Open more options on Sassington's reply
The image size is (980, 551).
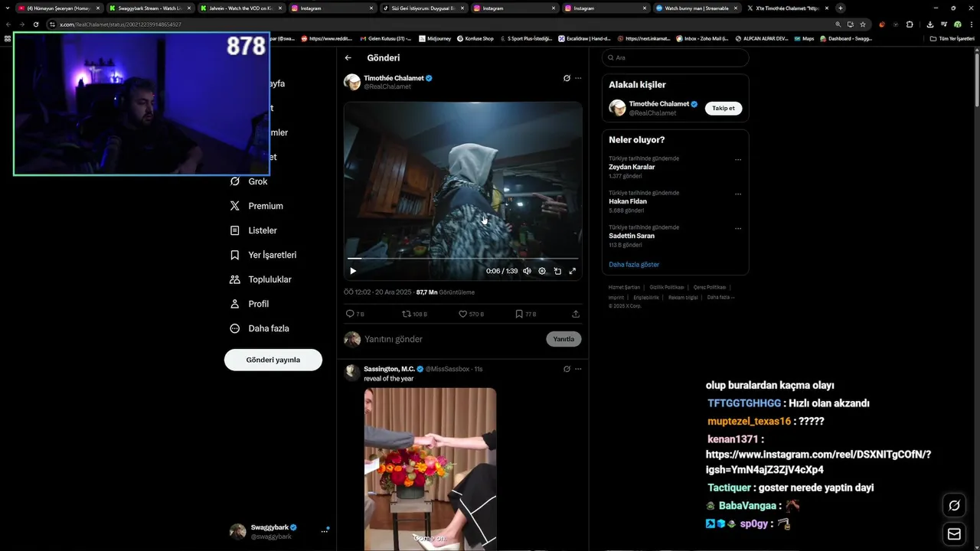click(x=578, y=369)
